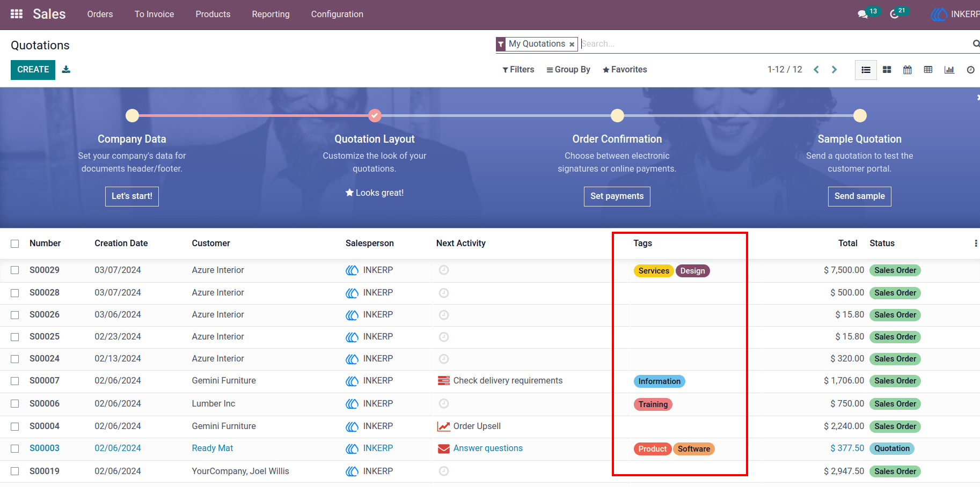980x487 pixels.
Task: Switch to pivot table view
Action: pyautogui.click(x=928, y=70)
